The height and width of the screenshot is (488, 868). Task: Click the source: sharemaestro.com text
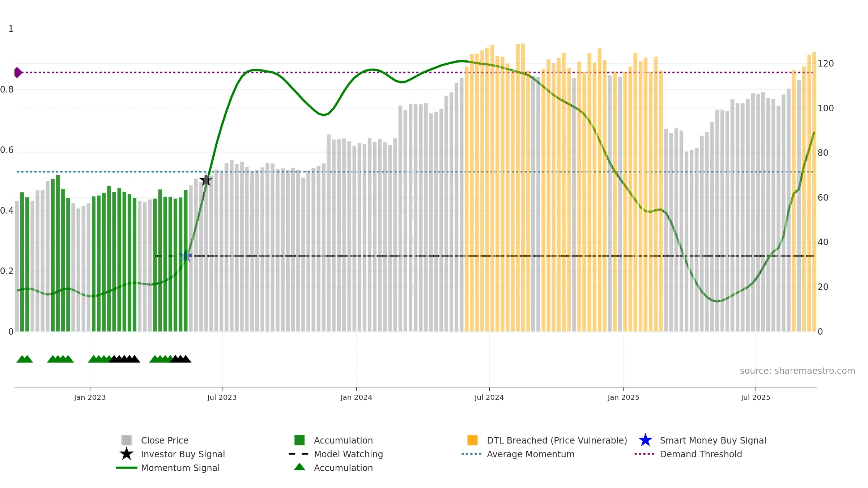tap(797, 371)
